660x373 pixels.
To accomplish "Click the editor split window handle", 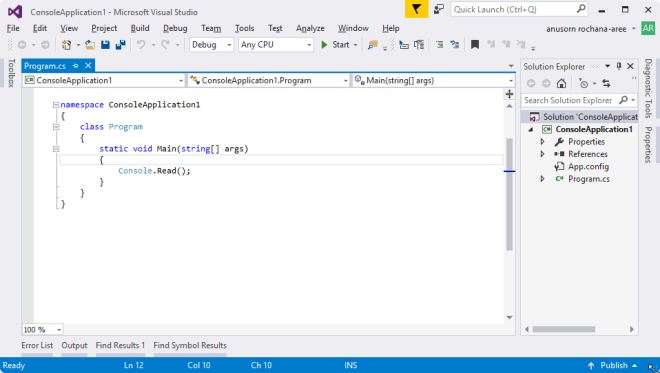I will [509, 94].
